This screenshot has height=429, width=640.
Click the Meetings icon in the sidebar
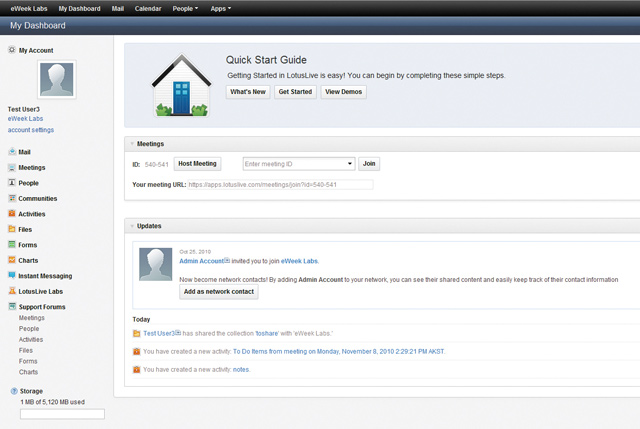tap(12, 167)
